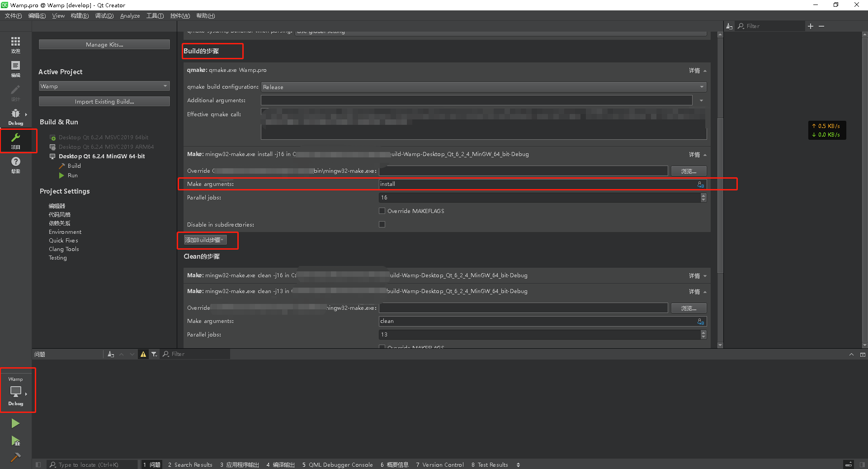Increment Parallel jobs 16 stepper

click(703, 195)
